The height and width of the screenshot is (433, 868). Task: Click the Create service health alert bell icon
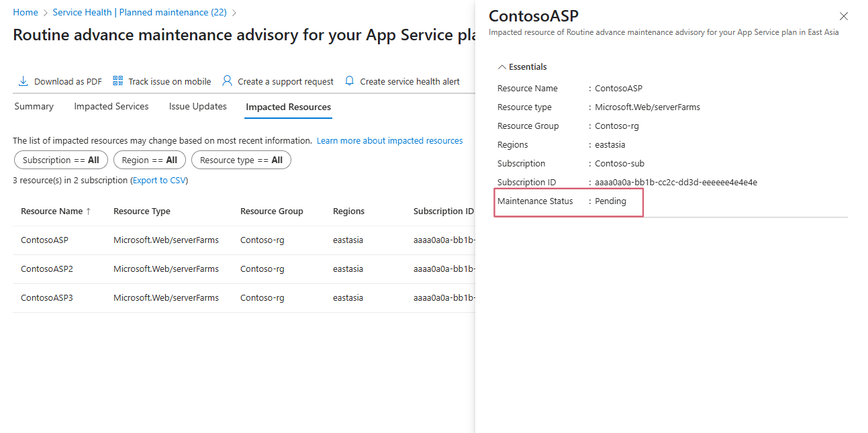(349, 81)
